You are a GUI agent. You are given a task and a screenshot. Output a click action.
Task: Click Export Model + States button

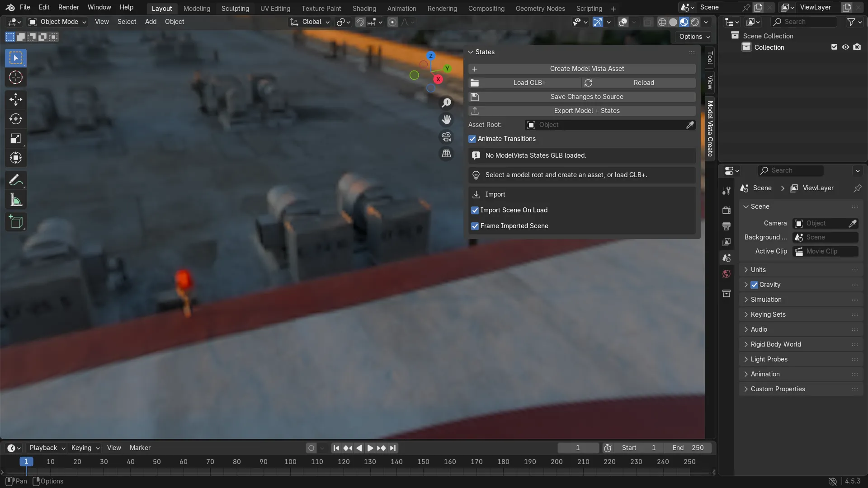582,111
